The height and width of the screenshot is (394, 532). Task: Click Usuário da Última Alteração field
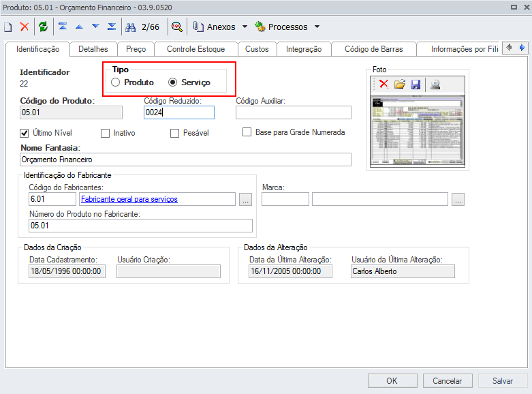(403, 271)
